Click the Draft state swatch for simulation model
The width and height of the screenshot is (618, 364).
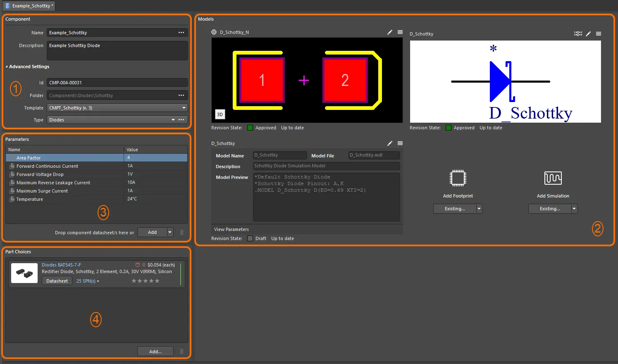tap(250, 238)
